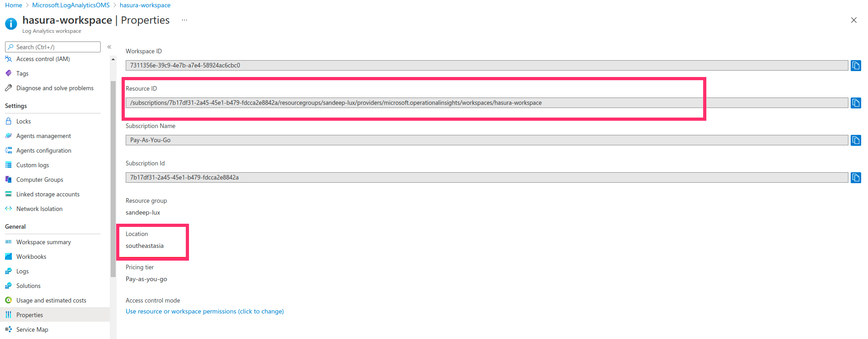Image resolution: width=868 pixels, height=339 pixels.
Task: Close the Properties blade
Action: pyautogui.click(x=854, y=20)
